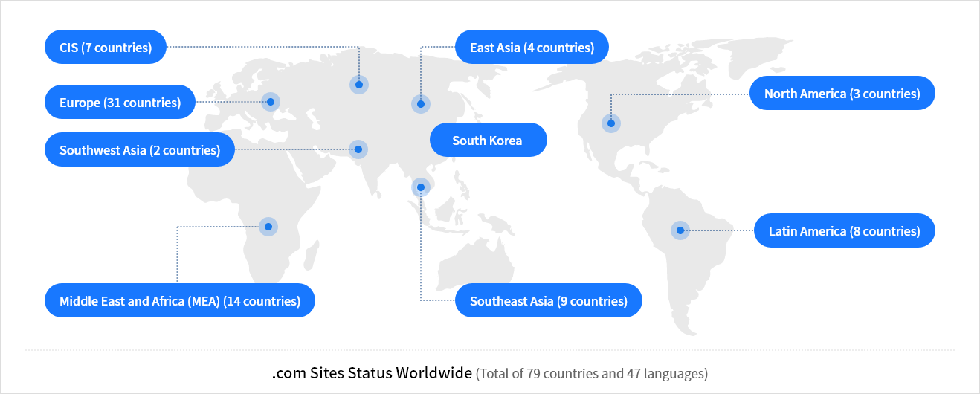Click the Southeast Asia marker dot on map

[421, 187]
